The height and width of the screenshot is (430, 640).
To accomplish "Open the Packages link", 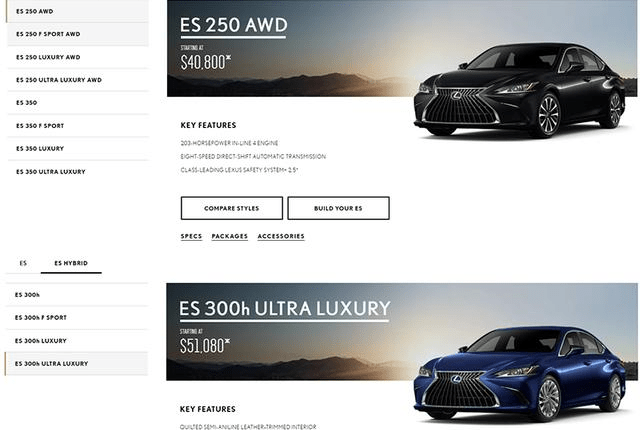I will click(230, 236).
